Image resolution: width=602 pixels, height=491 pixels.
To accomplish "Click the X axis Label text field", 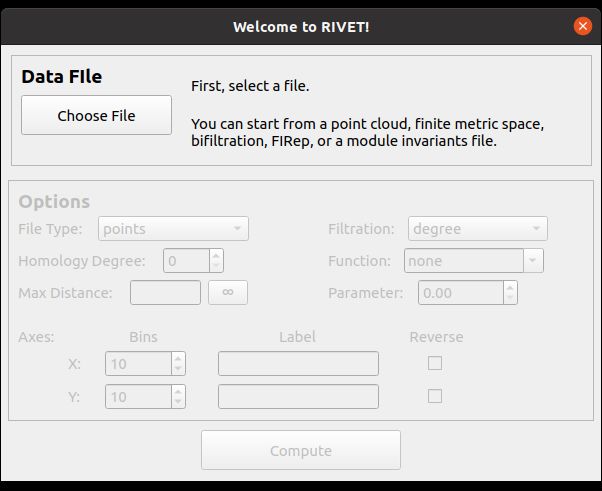I will click(x=298, y=364).
